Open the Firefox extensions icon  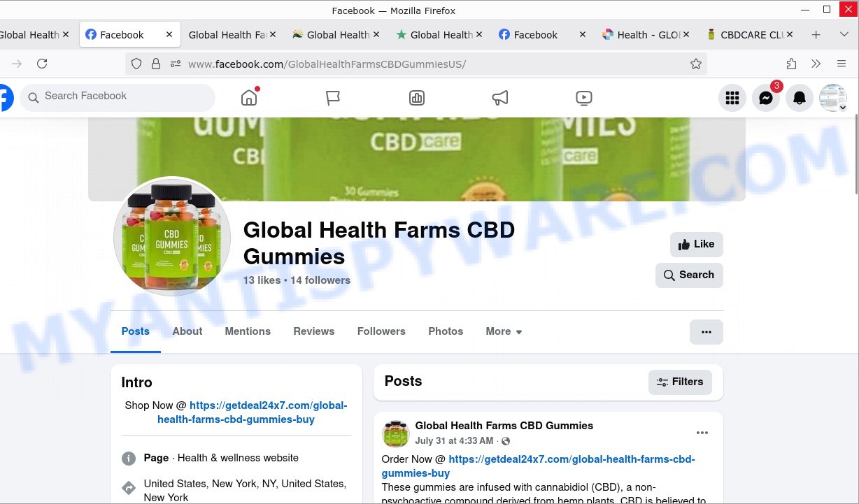click(791, 64)
